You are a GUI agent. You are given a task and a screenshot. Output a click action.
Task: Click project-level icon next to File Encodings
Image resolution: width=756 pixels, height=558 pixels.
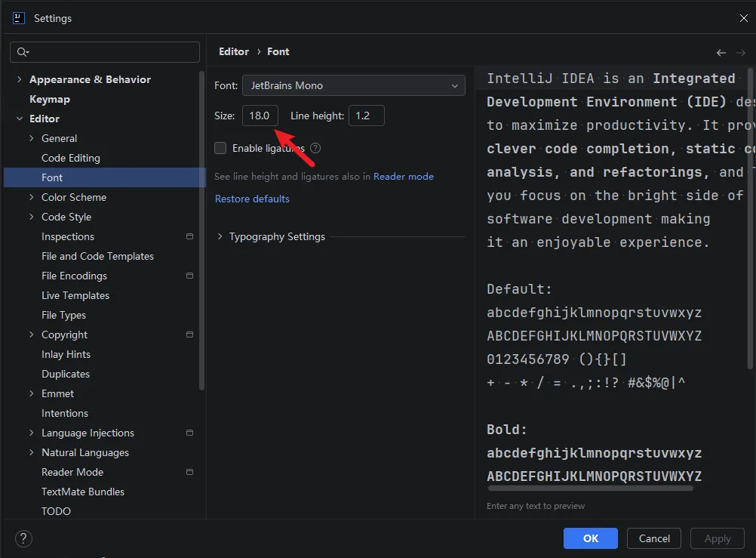tap(189, 276)
